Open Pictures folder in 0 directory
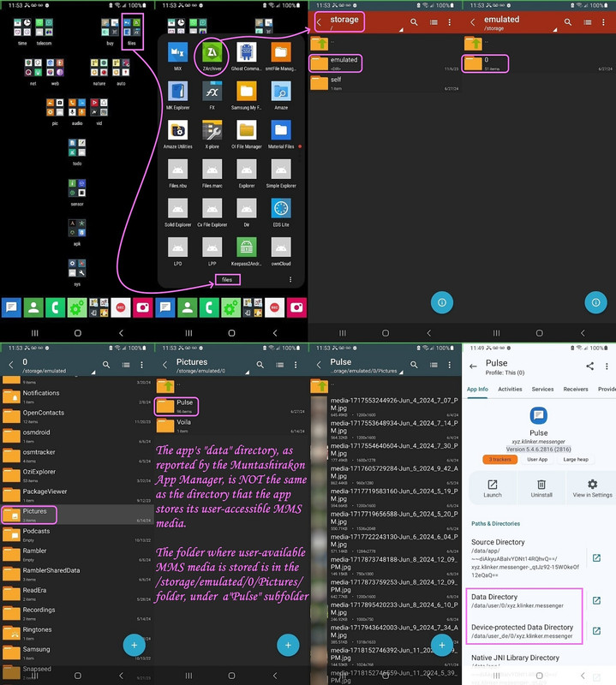 coord(77,515)
